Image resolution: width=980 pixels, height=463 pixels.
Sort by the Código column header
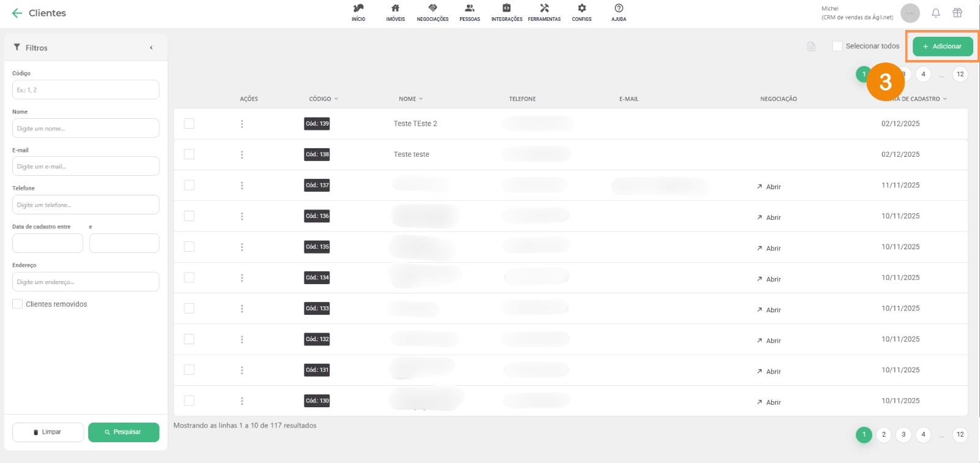323,99
